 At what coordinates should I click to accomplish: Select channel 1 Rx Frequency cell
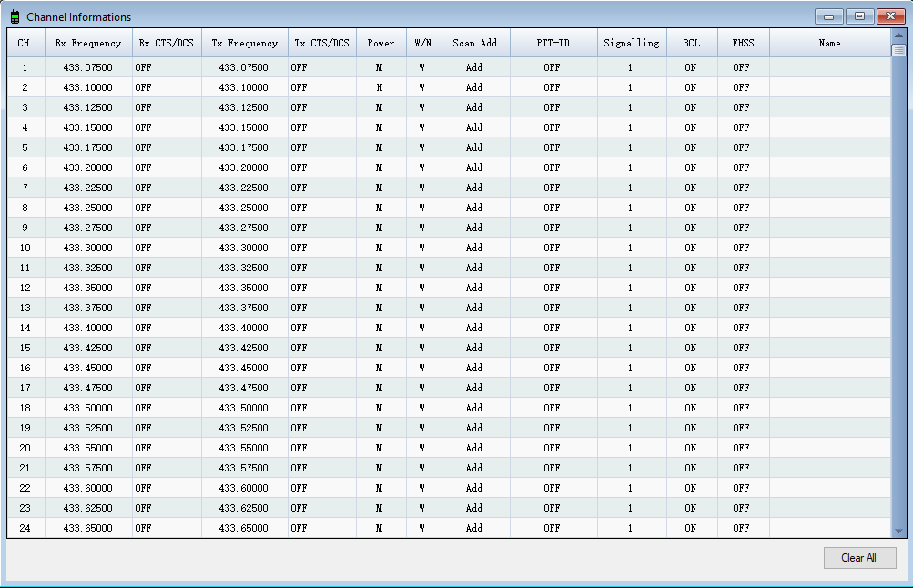pos(88,67)
